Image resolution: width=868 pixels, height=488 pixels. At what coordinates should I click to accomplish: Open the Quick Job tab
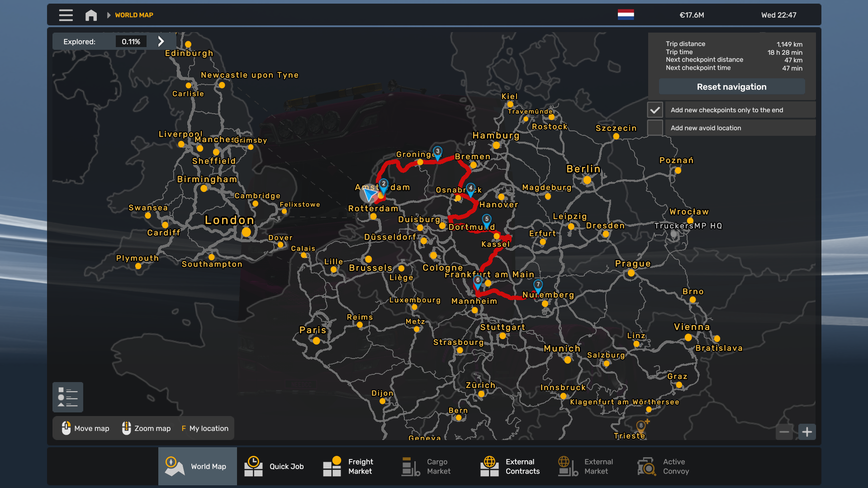275,466
